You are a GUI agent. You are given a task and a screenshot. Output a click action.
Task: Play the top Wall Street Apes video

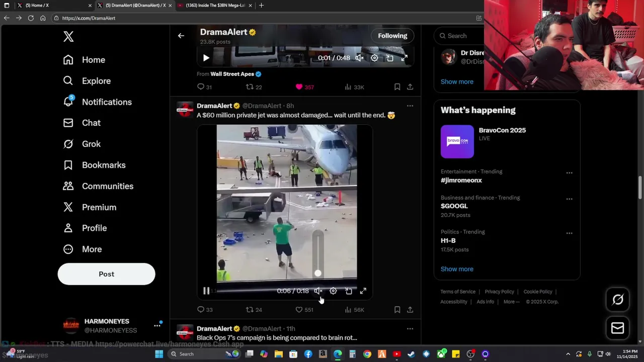point(206,58)
